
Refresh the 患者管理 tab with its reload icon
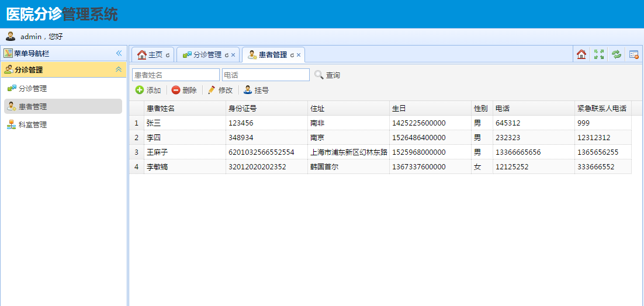[292, 55]
